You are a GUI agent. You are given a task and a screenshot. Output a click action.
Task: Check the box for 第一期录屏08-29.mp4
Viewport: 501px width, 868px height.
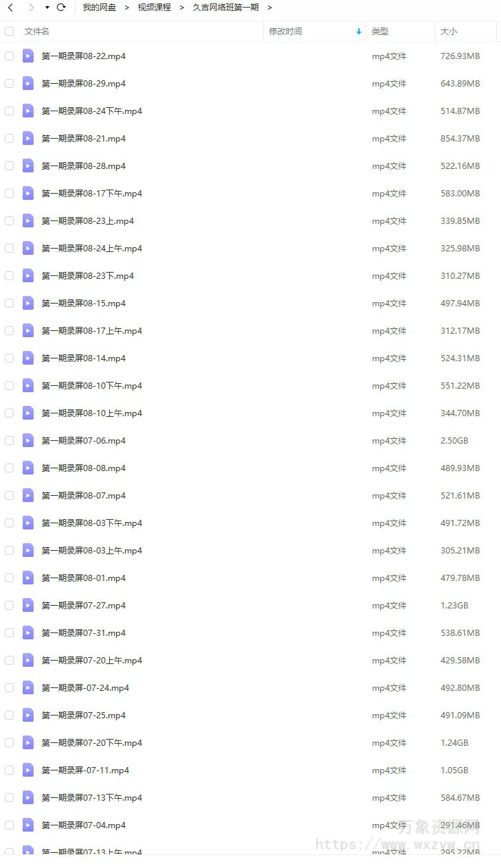(9, 83)
